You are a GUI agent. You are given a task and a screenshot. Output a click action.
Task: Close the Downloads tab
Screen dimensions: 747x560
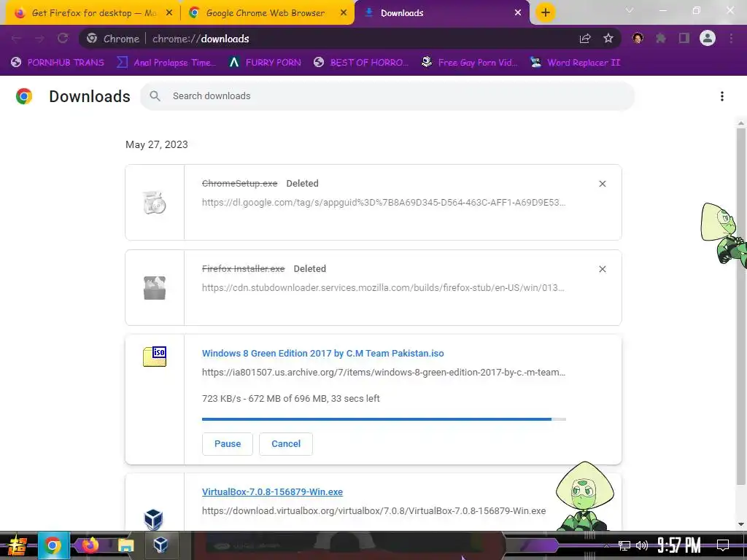click(518, 13)
